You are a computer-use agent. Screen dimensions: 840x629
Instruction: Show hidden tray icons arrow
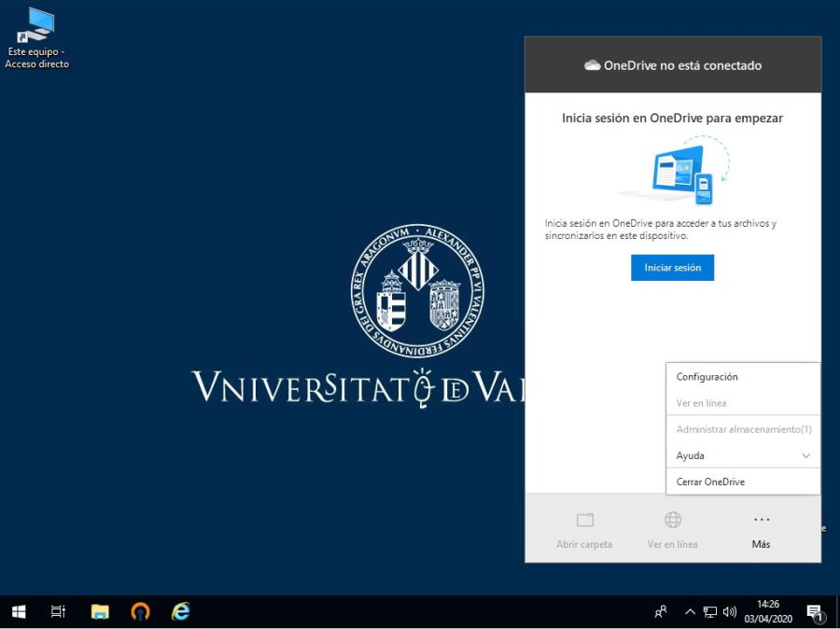(x=690, y=612)
